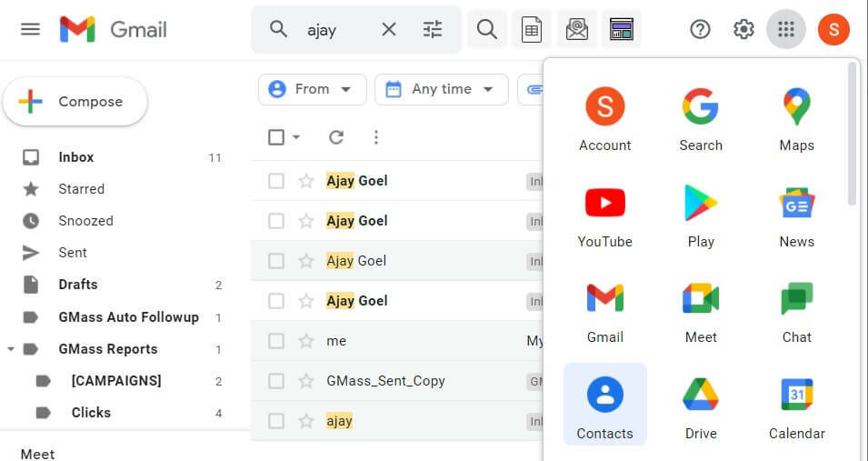Select the first Ajay Goel email checkbox

click(276, 181)
